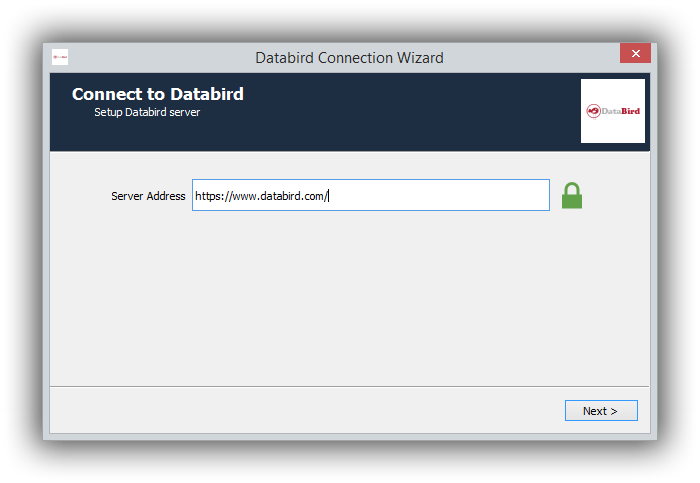Click the Next > button
This screenshot has height=483, width=700.
click(x=601, y=410)
